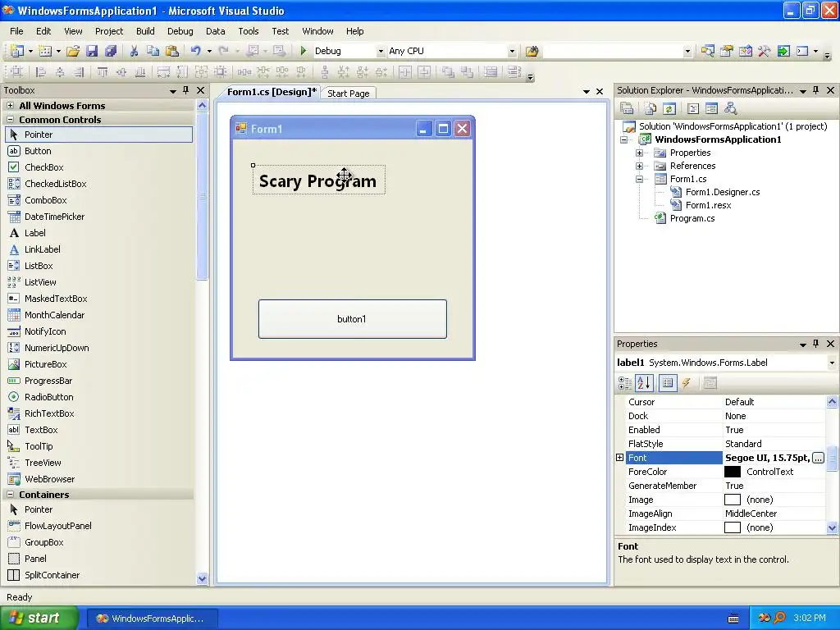The width and height of the screenshot is (840, 630).
Task: Open Solution Explorer from the main toolbar icon
Action: [x=708, y=51]
